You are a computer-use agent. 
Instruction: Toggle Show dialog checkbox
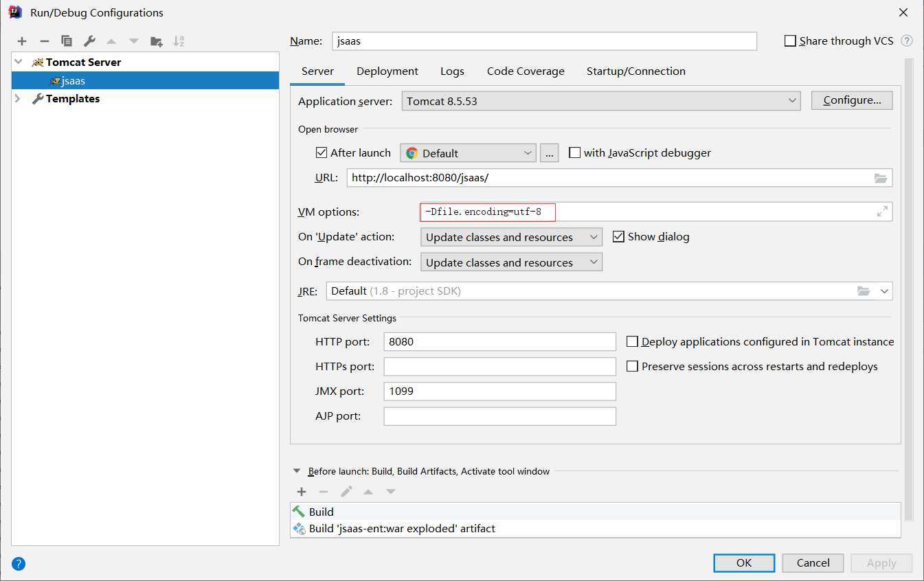click(618, 236)
